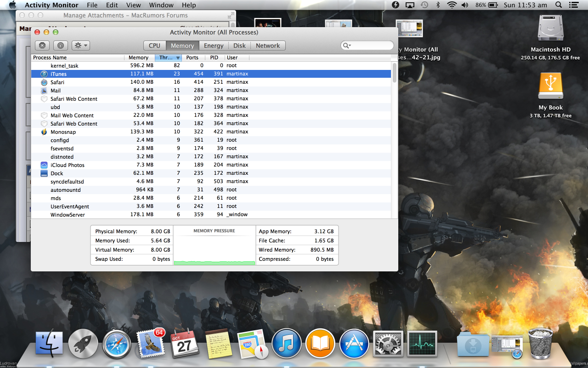Select the Memory tab
The height and width of the screenshot is (368, 588).
coord(182,46)
